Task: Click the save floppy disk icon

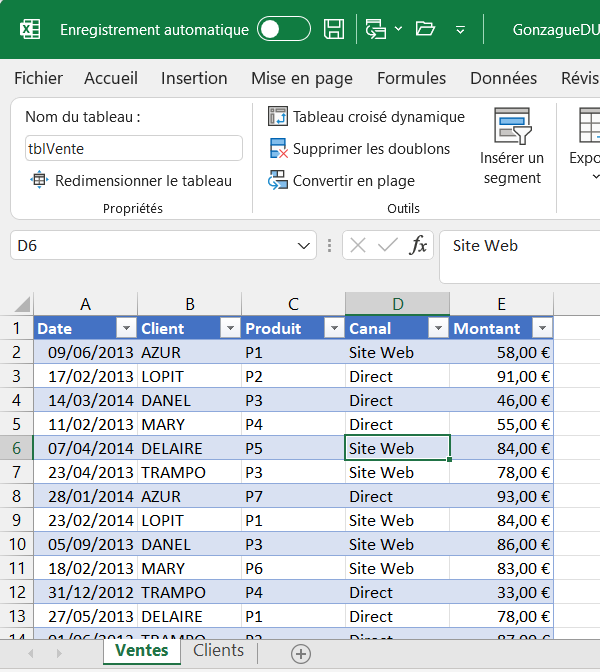Action: click(334, 29)
